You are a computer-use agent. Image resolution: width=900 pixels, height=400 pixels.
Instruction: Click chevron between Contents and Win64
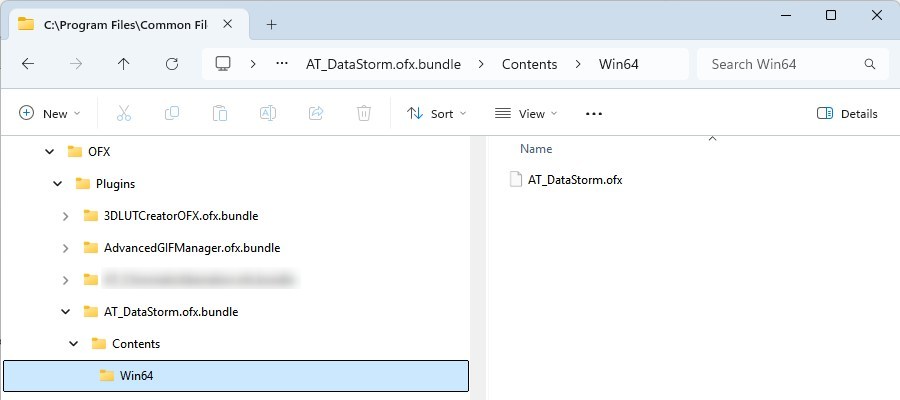tap(579, 64)
